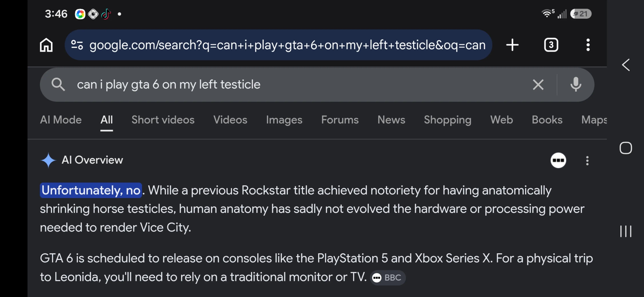The width and height of the screenshot is (644, 297).
Task: Clear search query with X icon
Action: click(538, 84)
